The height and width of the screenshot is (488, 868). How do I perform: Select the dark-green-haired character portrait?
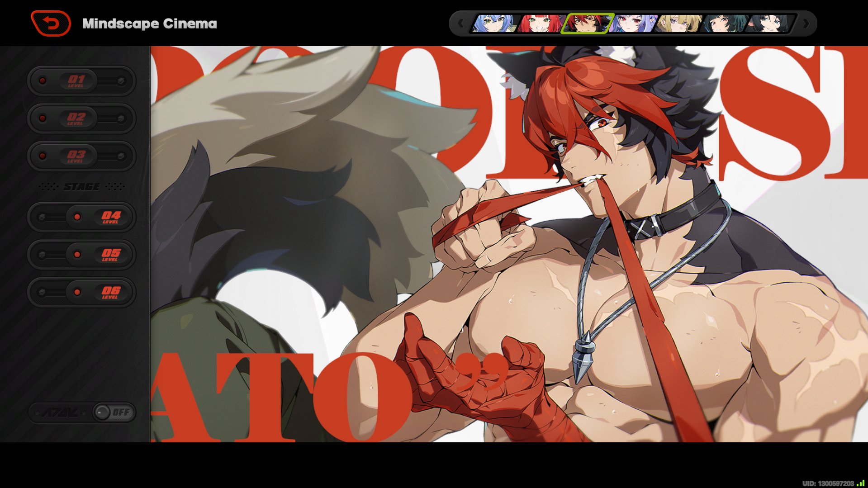point(726,24)
